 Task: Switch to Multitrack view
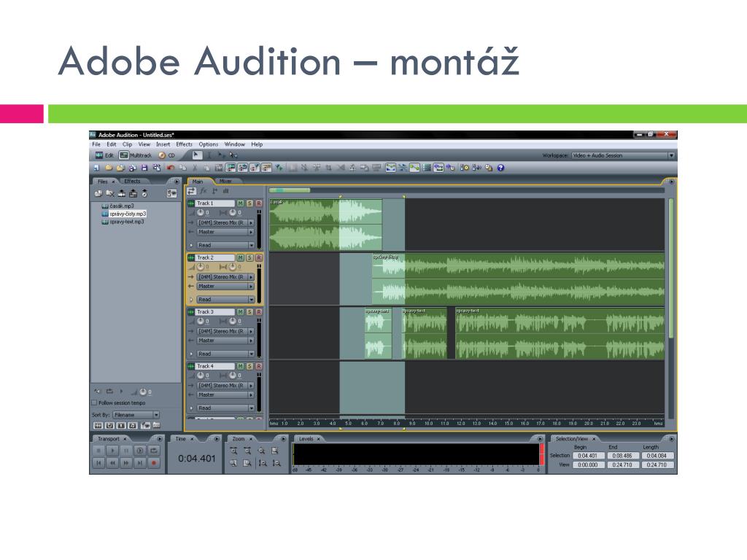[x=135, y=155]
